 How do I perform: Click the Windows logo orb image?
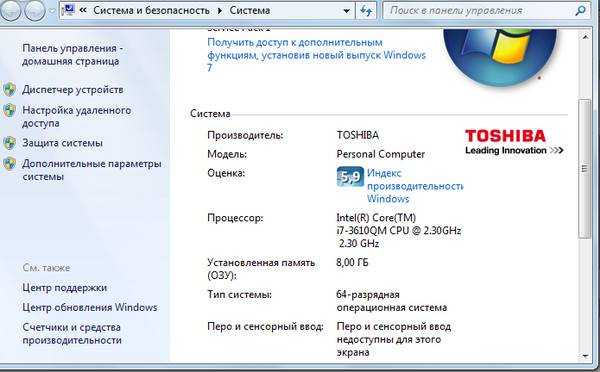click(x=501, y=57)
